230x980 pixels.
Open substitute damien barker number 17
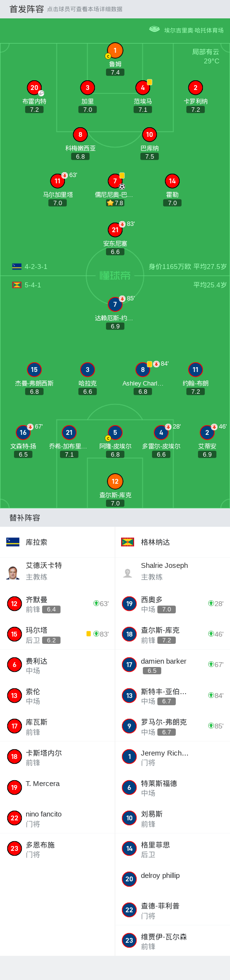coord(172,665)
